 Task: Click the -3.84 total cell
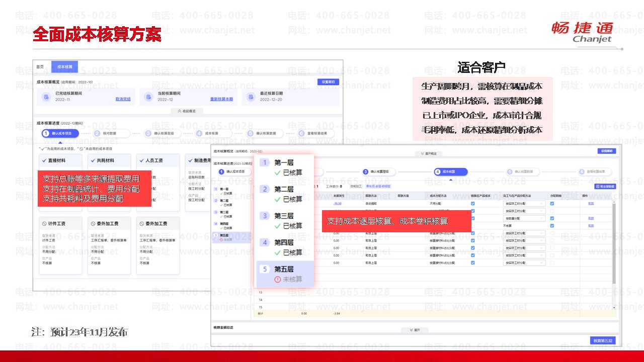click(336, 313)
